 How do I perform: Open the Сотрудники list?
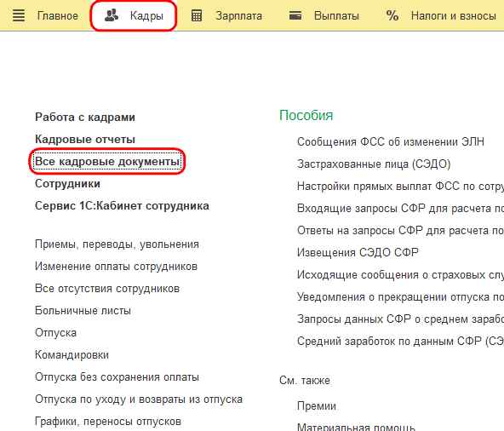[67, 184]
